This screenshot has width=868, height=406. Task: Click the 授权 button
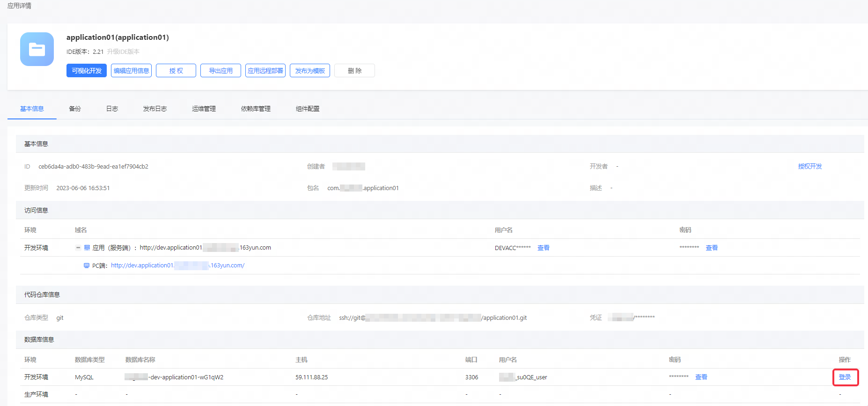click(x=176, y=71)
